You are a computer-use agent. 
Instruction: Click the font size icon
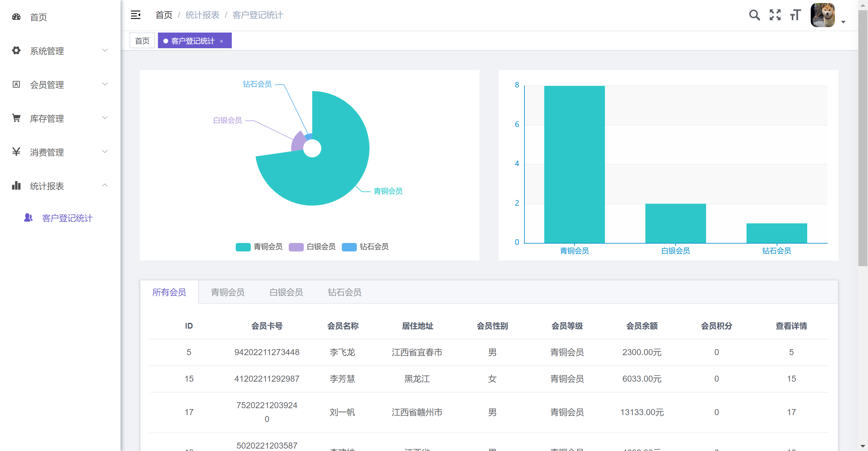(795, 15)
